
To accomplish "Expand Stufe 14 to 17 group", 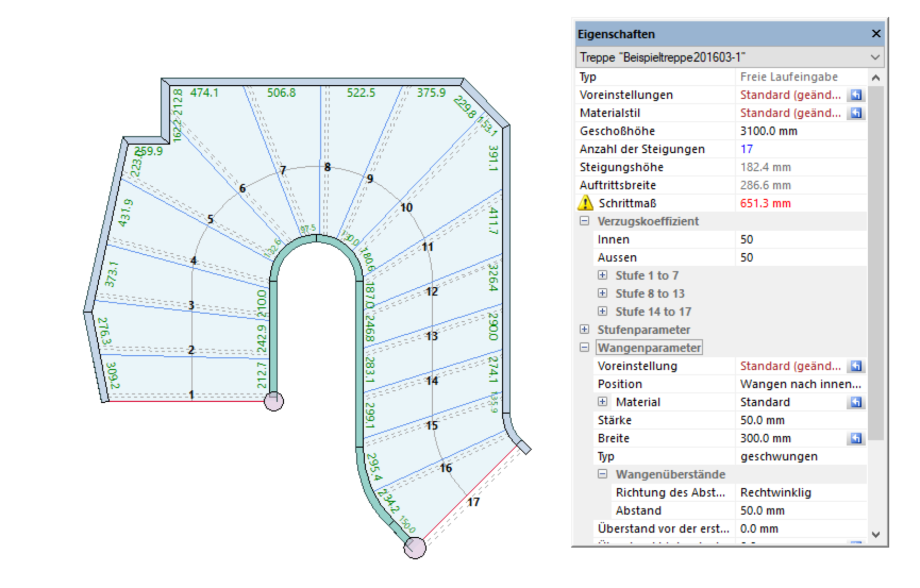I will (x=602, y=311).
